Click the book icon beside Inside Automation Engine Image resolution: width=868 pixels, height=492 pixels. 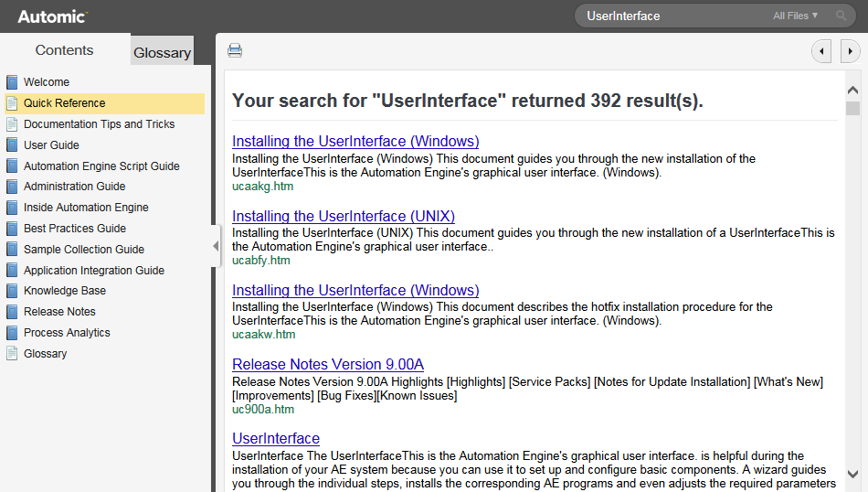(12, 208)
